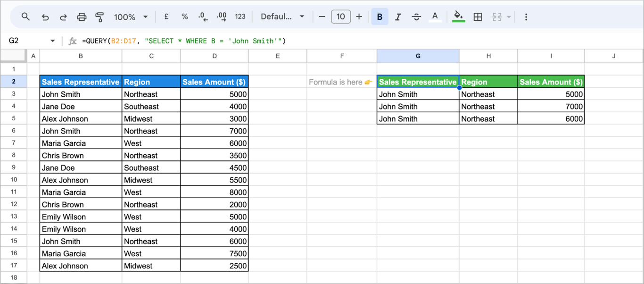Select column D header
This screenshot has width=644, height=284.
coord(215,56)
